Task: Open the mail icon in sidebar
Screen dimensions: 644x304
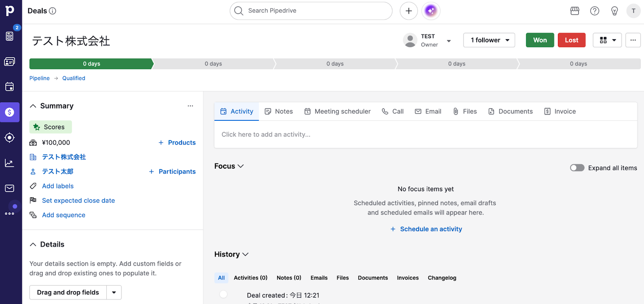Action: (10, 188)
